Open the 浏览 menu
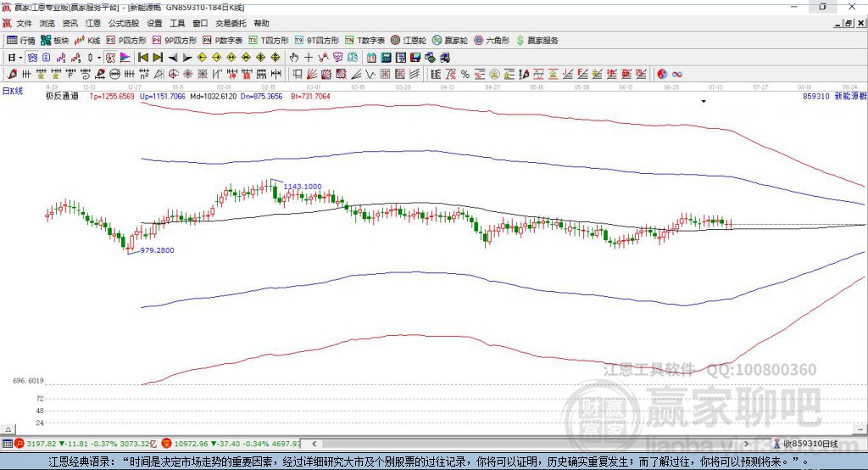 (47, 23)
